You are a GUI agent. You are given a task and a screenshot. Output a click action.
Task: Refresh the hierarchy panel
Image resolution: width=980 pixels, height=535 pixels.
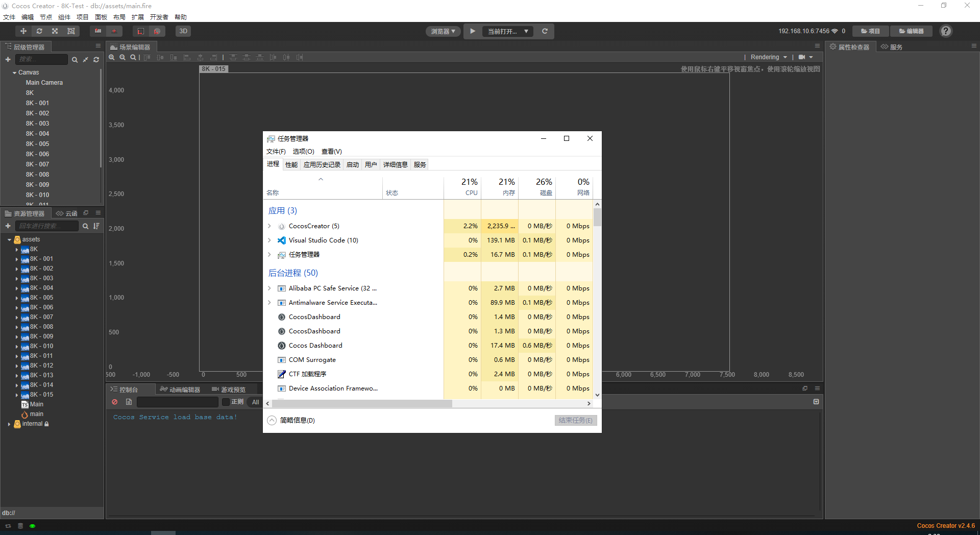click(96, 60)
